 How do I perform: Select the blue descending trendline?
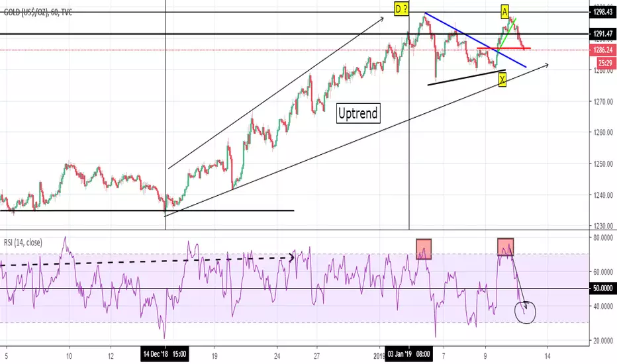pos(475,40)
